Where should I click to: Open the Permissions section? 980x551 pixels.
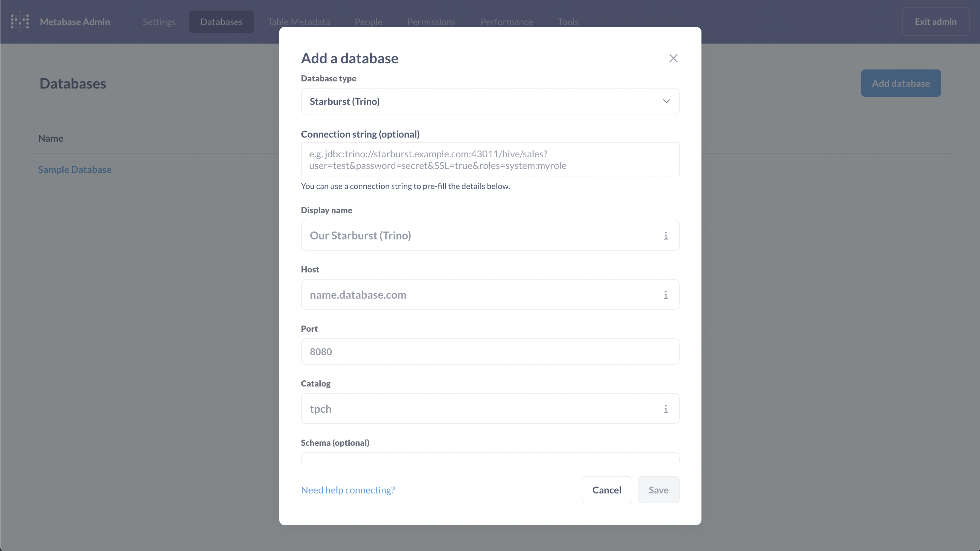[431, 22]
